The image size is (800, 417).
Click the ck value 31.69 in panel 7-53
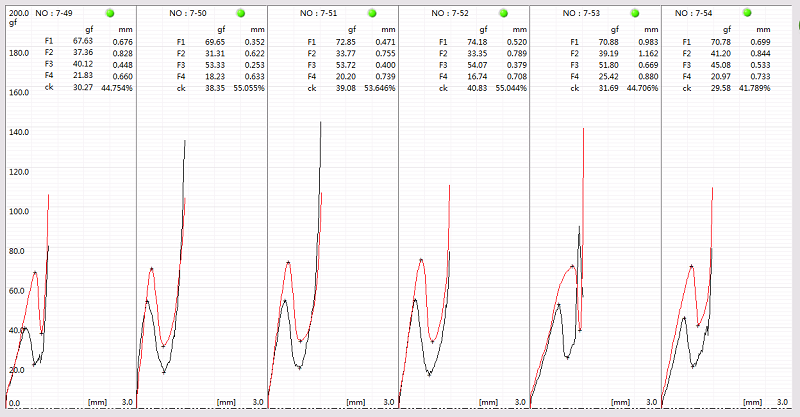(606, 88)
